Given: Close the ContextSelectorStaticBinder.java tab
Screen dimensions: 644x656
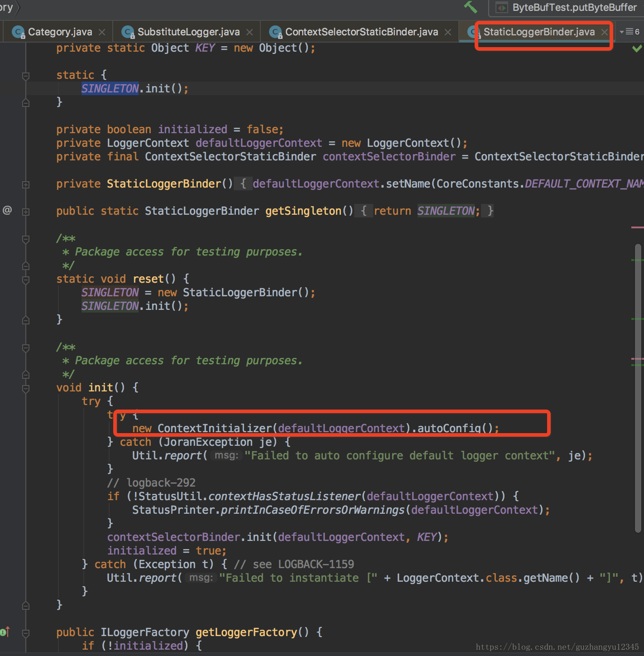Looking at the screenshot, I should pyautogui.click(x=448, y=32).
